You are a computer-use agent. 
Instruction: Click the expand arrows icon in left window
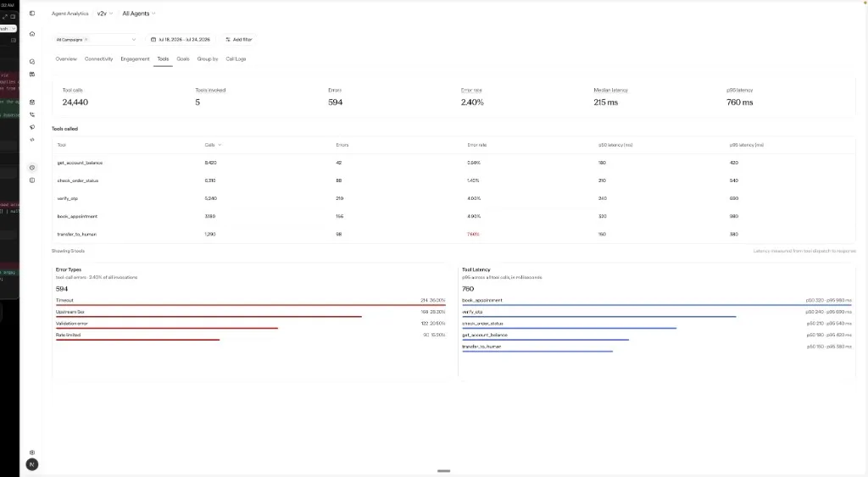click(5, 17)
